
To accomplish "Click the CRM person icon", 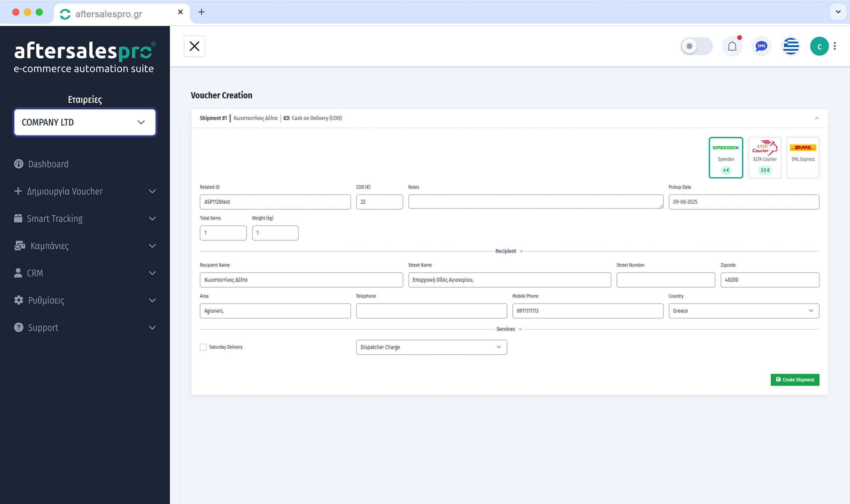I will (18, 273).
